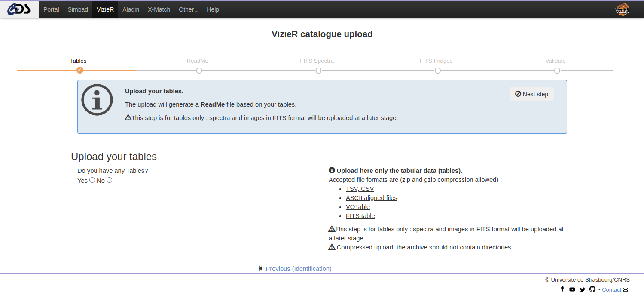This screenshot has width=644, height=301.
Task: Open the VizieR menu item
Action: [x=105, y=9]
